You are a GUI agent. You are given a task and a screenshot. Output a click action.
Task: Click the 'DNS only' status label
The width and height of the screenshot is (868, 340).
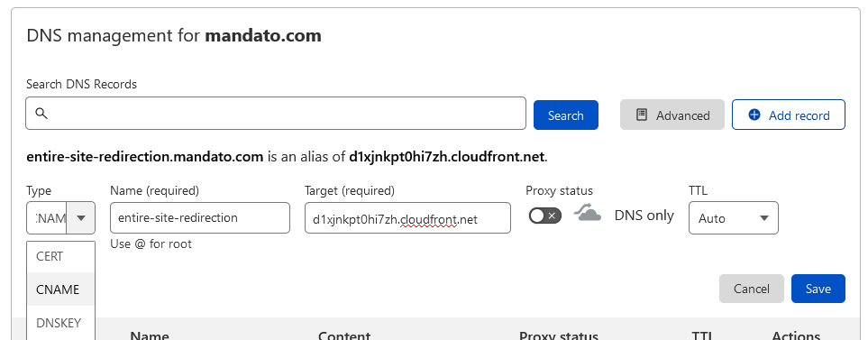coord(644,216)
